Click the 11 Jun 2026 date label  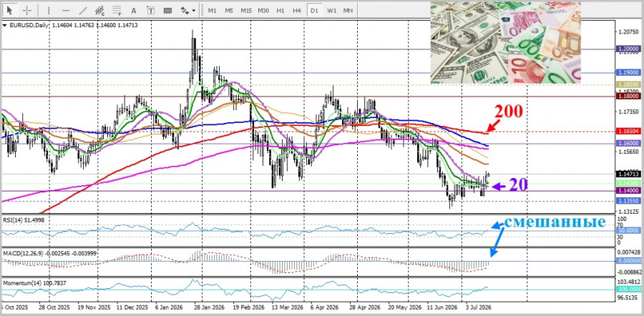pyautogui.click(x=442, y=307)
